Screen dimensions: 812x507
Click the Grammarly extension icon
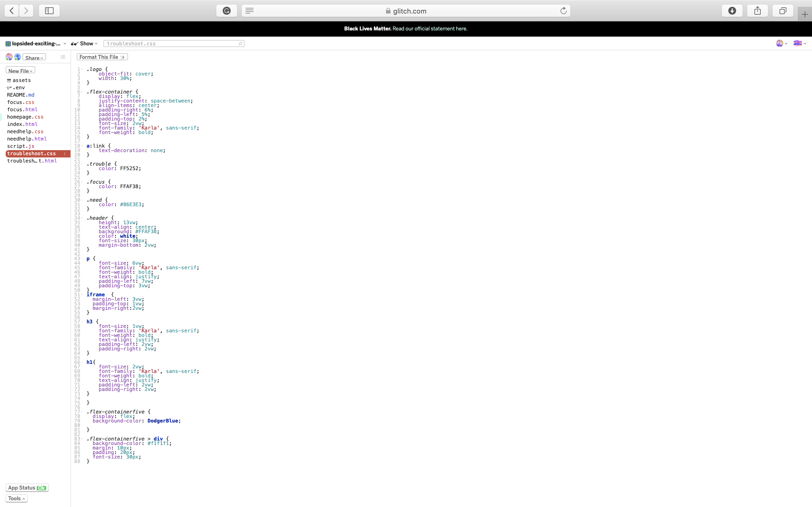coord(226,11)
